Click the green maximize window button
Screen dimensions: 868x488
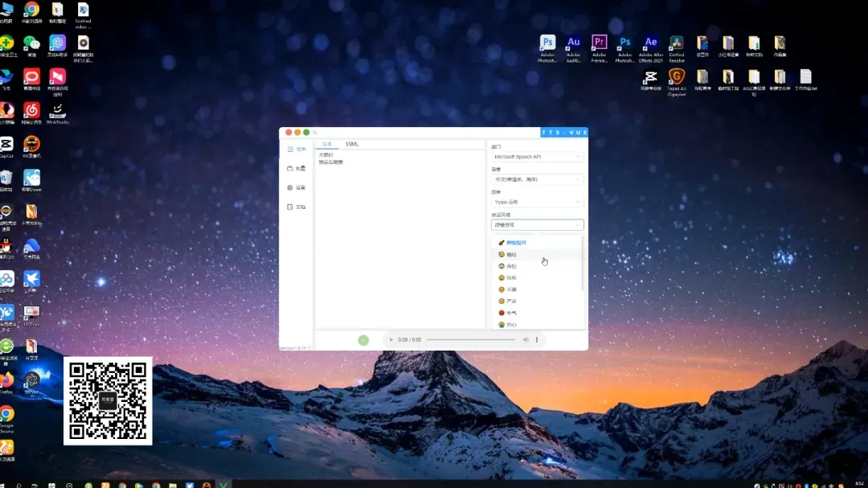[306, 133]
